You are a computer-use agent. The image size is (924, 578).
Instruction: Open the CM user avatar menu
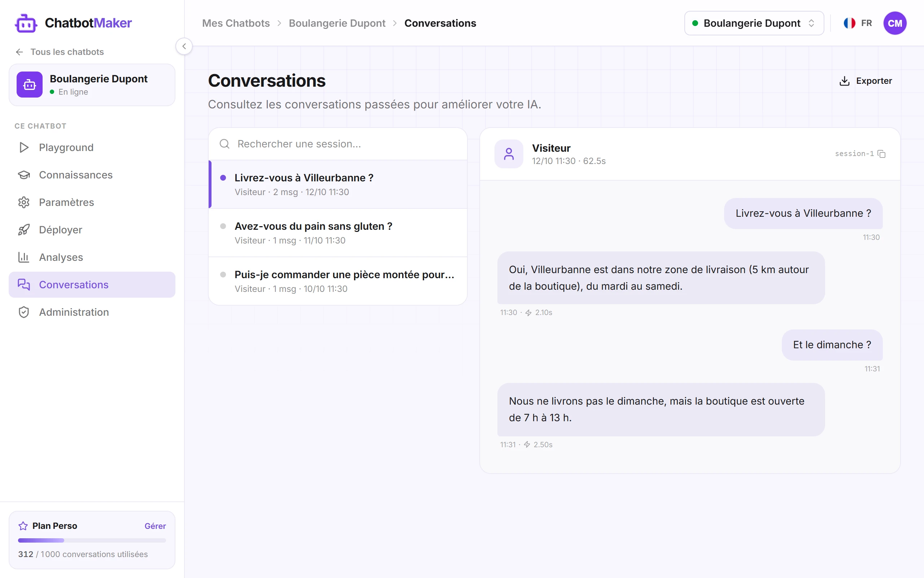click(x=895, y=23)
